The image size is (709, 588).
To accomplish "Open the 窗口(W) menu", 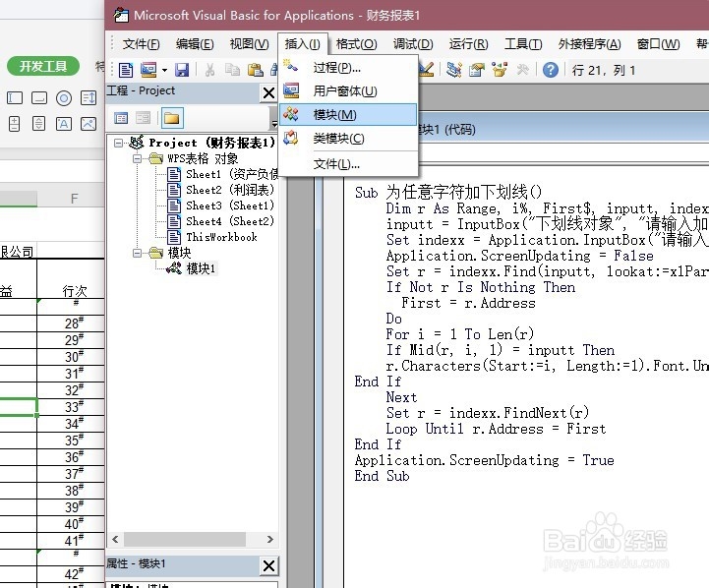I will 658,44.
